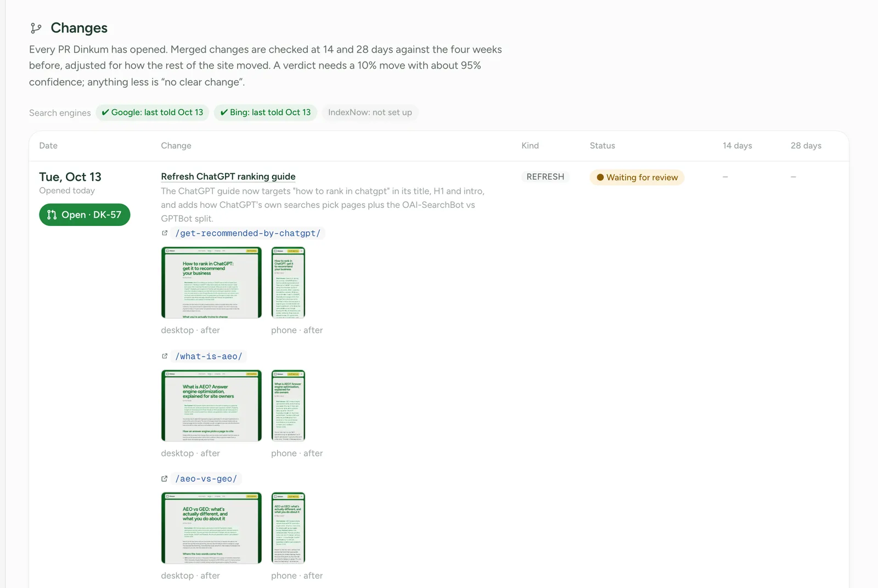The image size is (878, 588).
Task: Click the Change column header
Action: pos(176,145)
